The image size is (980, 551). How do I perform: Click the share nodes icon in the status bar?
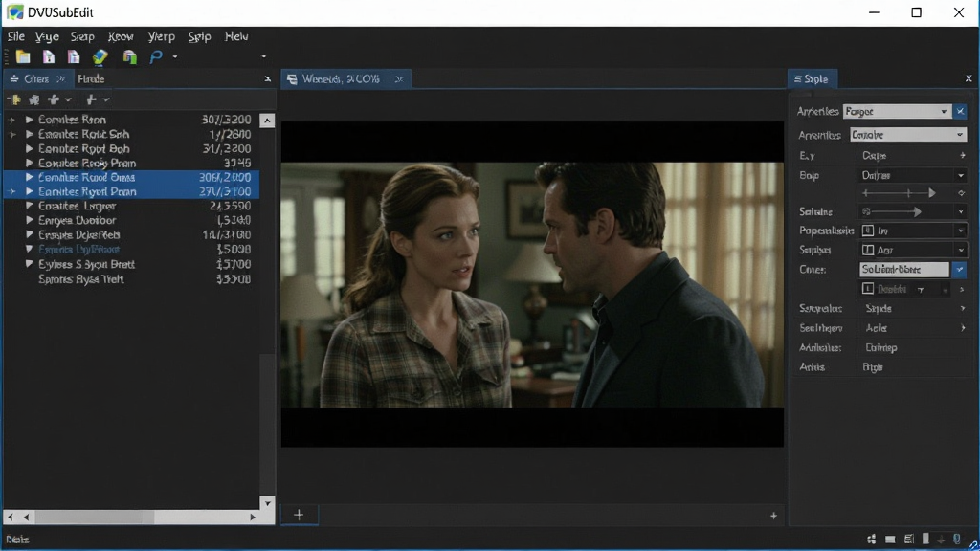[x=871, y=540]
